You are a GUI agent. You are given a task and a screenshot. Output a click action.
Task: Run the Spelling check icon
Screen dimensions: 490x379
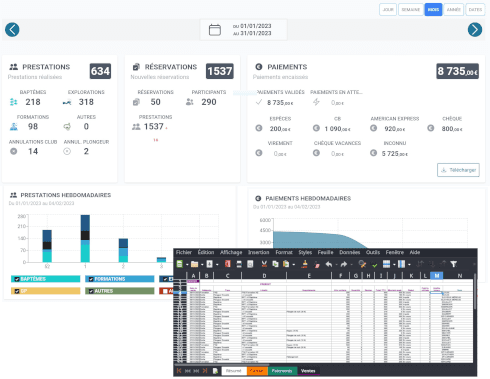[374, 265]
